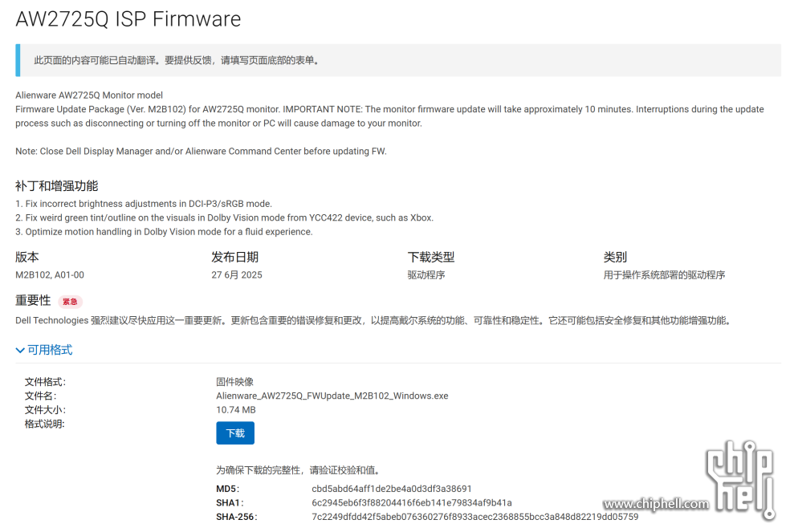The height and width of the screenshot is (532, 786).
Task: Click the 固件映像 file format value
Action: [x=234, y=382]
